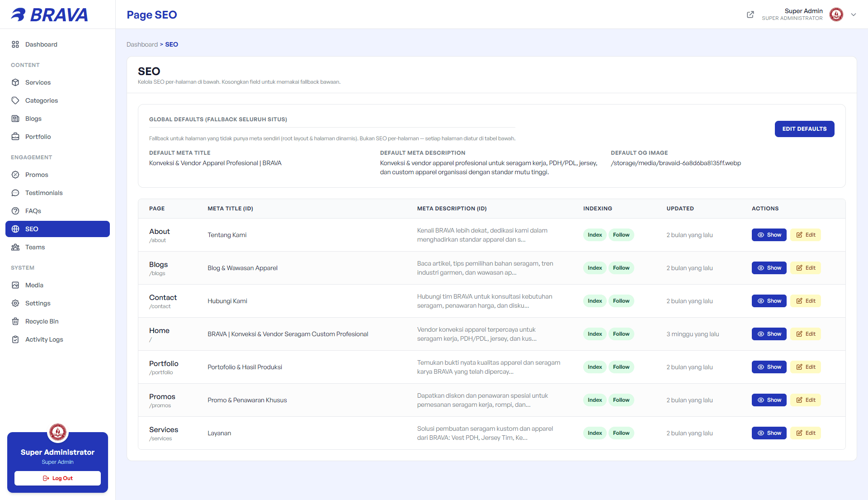868x500 pixels.
Task: Click the Blogs newspaper icon
Action: 15,119
